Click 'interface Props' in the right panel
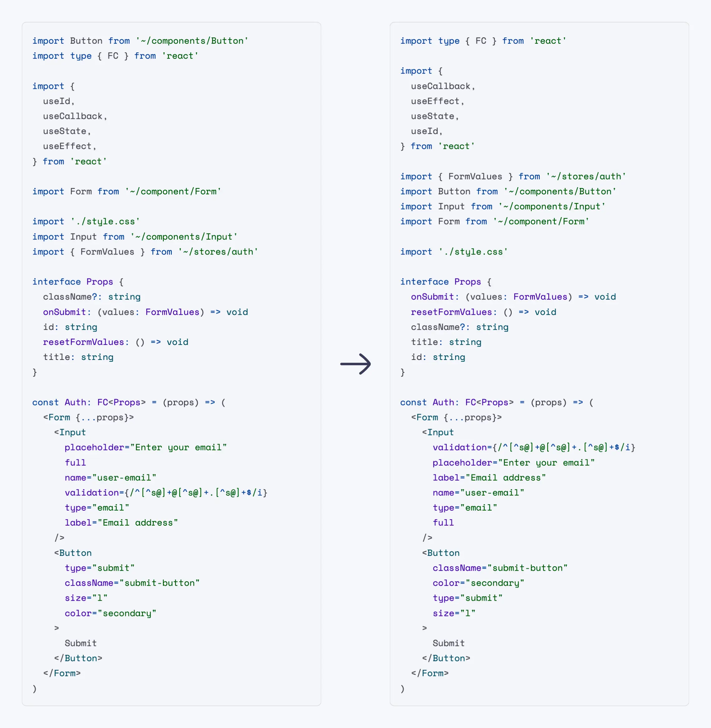This screenshot has width=711, height=728. click(x=440, y=282)
